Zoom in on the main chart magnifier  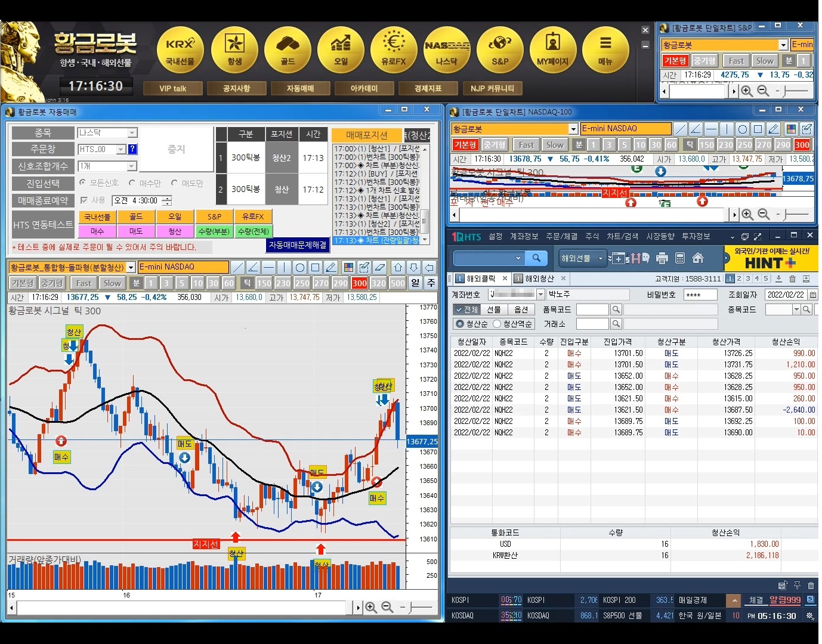371,607
